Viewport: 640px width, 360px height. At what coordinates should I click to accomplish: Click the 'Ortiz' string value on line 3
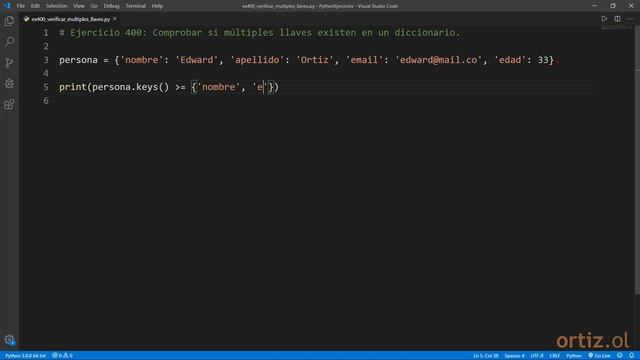tap(314, 60)
